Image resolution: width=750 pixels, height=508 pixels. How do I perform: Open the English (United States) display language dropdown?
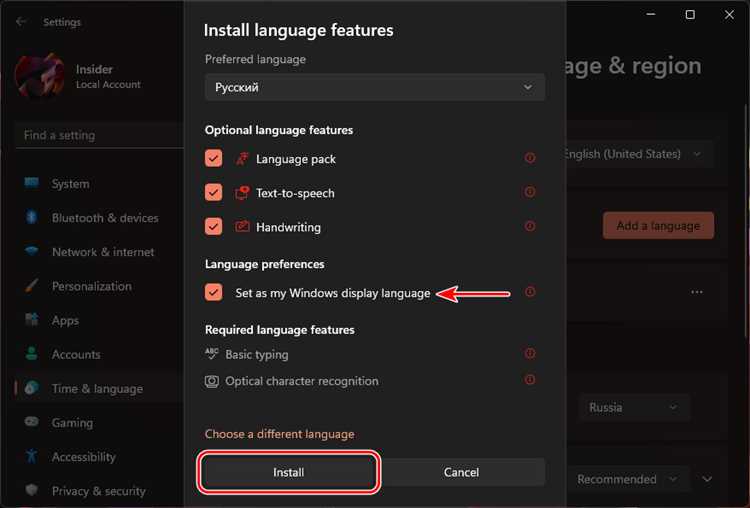(x=639, y=154)
